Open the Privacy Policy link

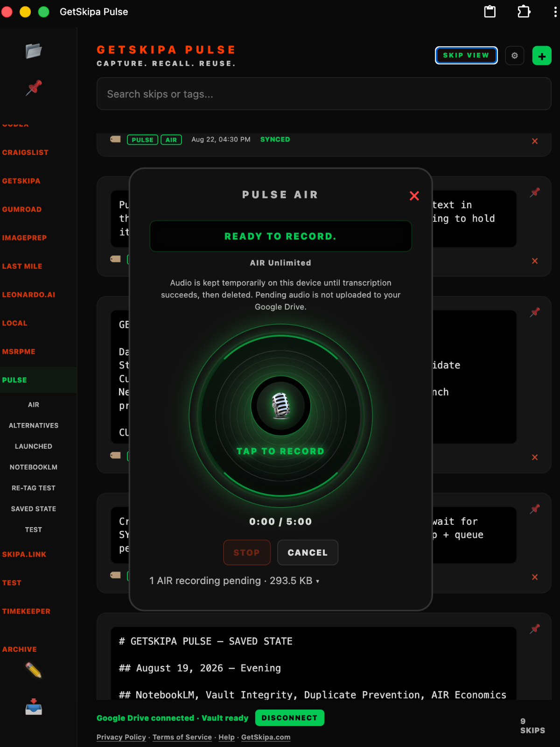click(x=121, y=737)
